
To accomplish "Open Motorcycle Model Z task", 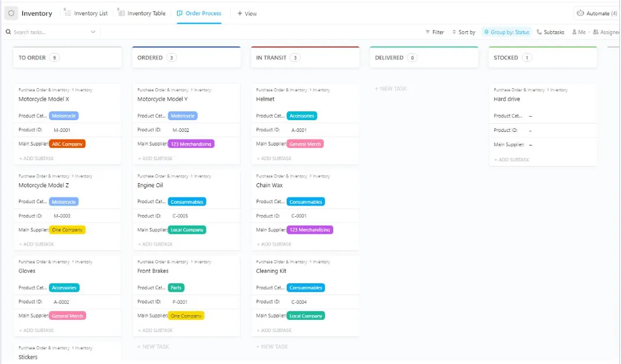I will coord(44,185).
